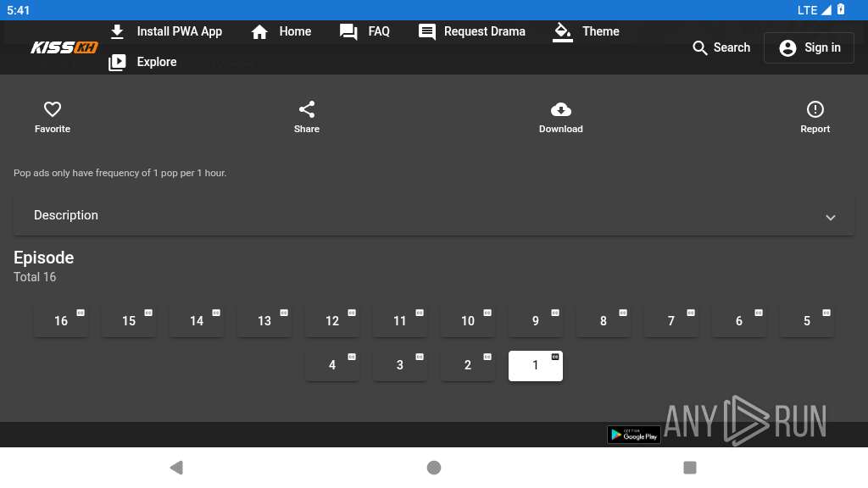Open the Theme selector
This screenshot has width=868, height=488.
(586, 31)
